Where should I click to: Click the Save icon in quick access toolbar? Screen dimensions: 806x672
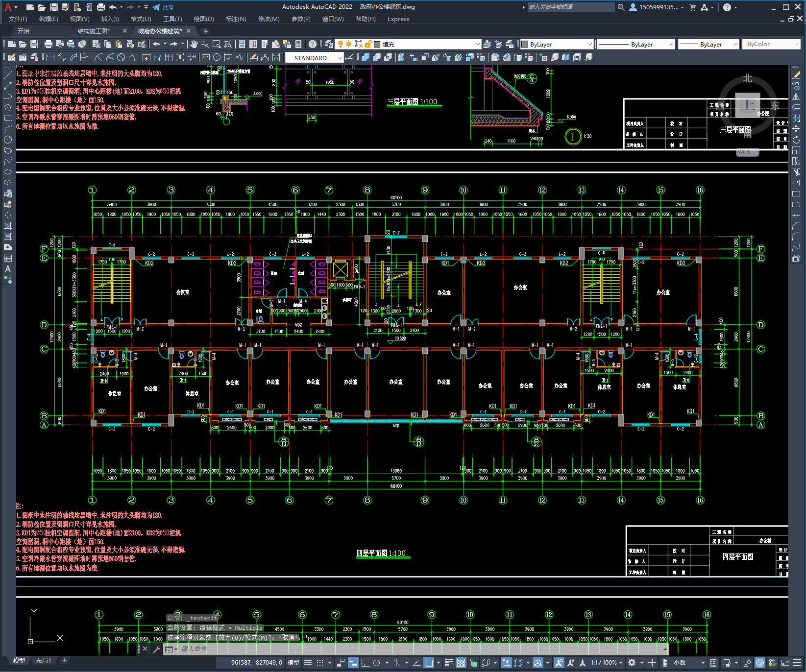pyautogui.click(x=54, y=7)
